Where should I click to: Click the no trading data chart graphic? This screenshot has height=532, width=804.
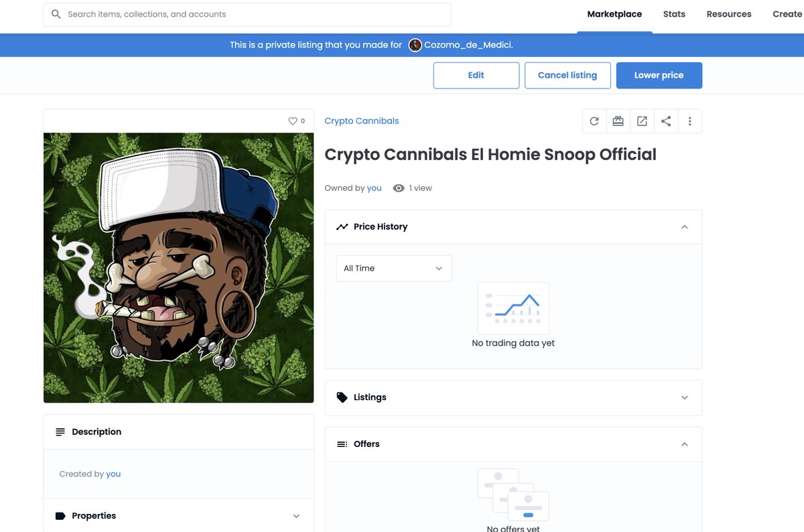point(513,308)
